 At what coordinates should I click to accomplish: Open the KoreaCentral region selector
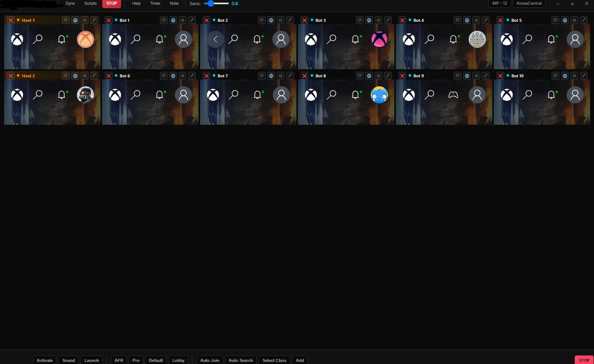(x=529, y=3)
